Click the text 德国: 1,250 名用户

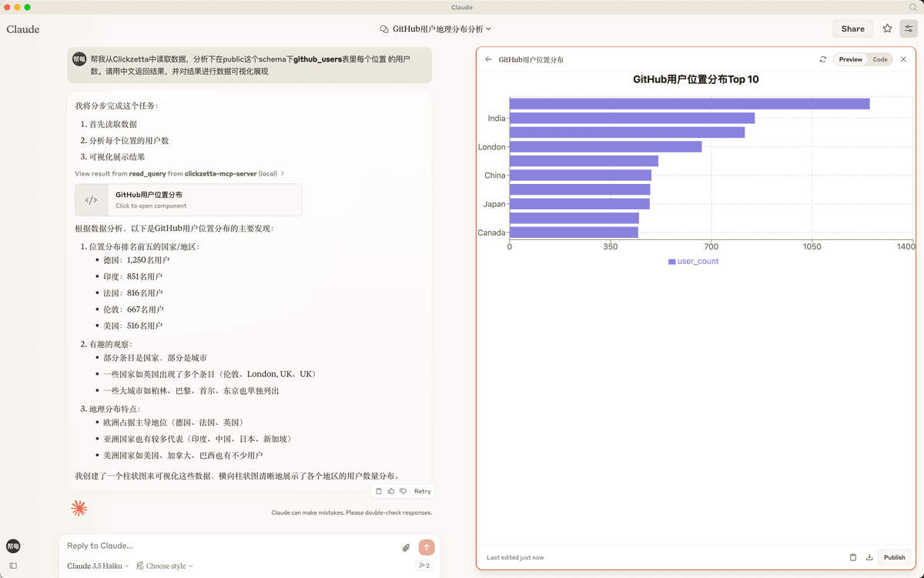[136, 260]
